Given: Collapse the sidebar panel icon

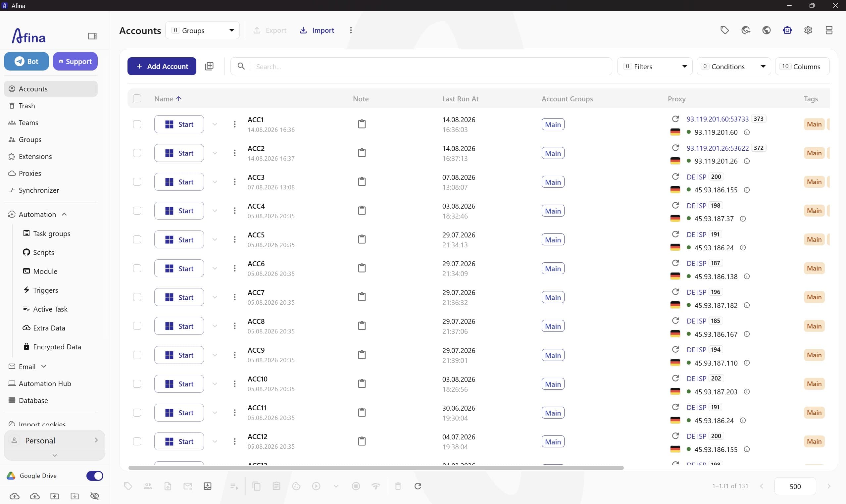Looking at the screenshot, I should [x=92, y=36].
